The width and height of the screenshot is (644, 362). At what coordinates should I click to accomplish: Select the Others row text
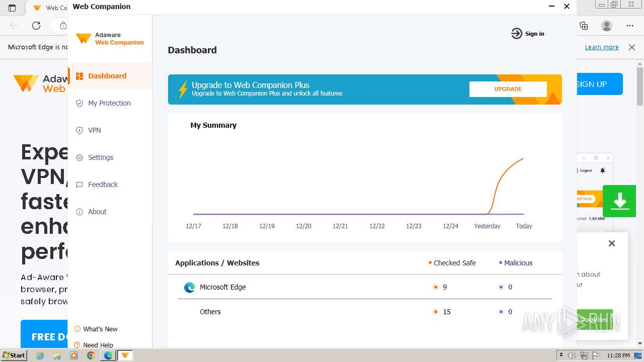click(210, 312)
